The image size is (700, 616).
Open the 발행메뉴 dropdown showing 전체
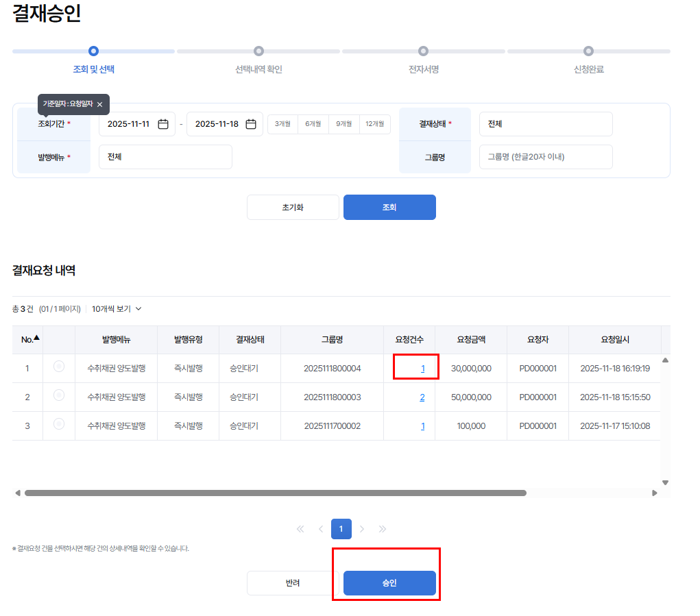click(x=165, y=157)
